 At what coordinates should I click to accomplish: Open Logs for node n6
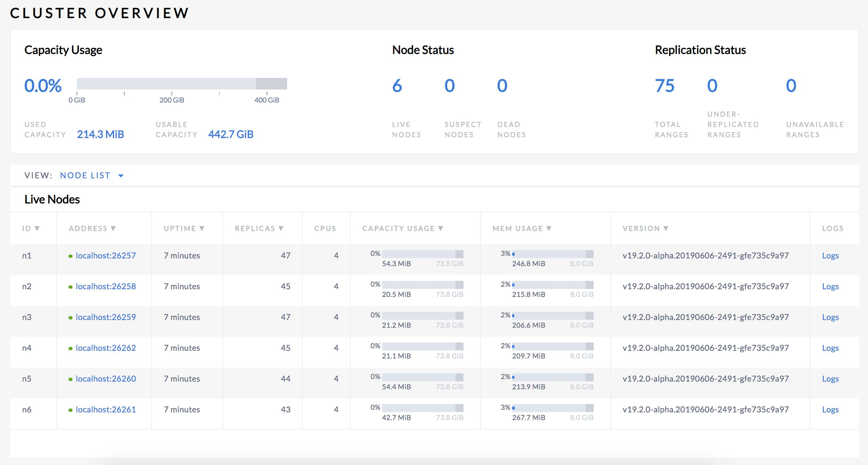point(830,410)
